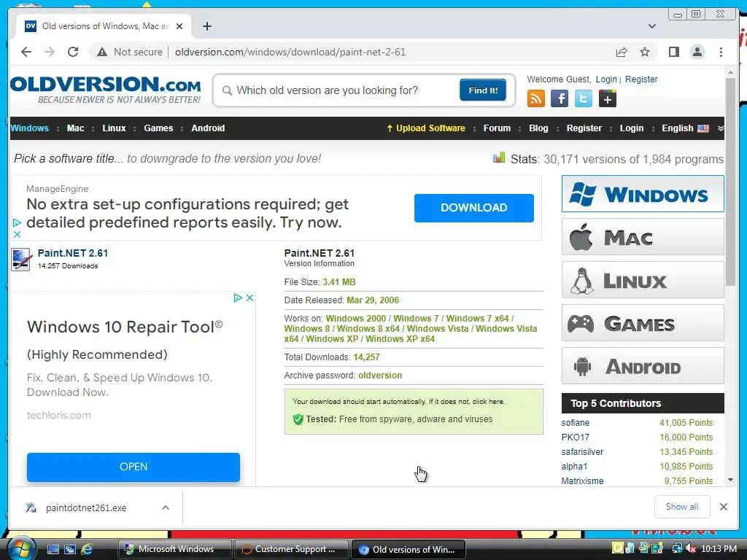The width and height of the screenshot is (747, 560).
Task: Open the RSS feed icon
Action: point(536,98)
